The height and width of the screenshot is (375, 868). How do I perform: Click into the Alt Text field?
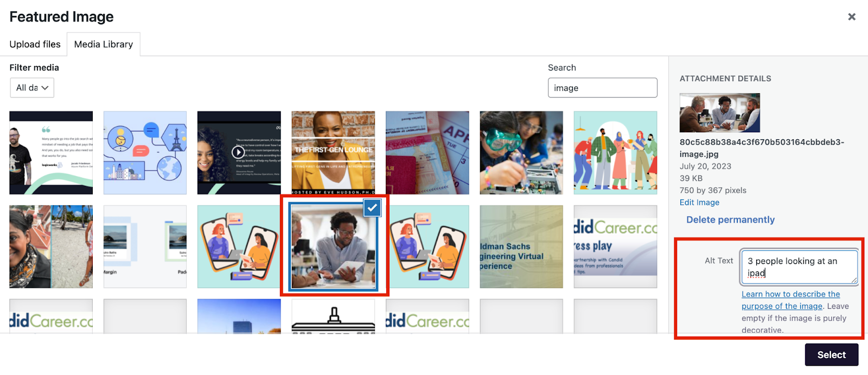(799, 267)
